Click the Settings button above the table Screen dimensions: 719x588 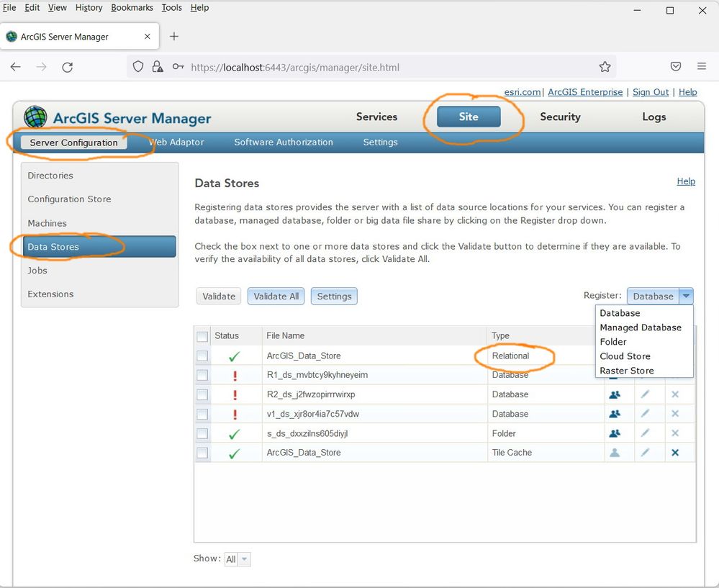tap(334, 297)
